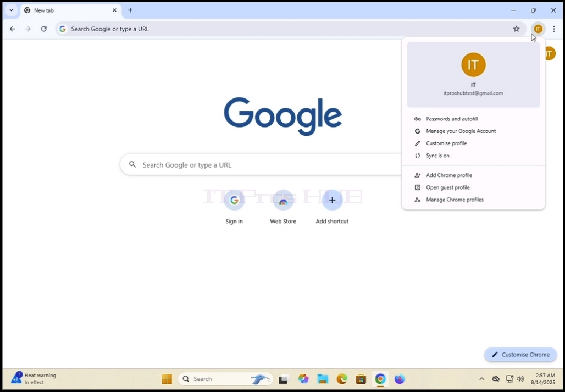Select Open guest profile
The height and width of the screenshot is (392, 565).
[x=473, y=187]
